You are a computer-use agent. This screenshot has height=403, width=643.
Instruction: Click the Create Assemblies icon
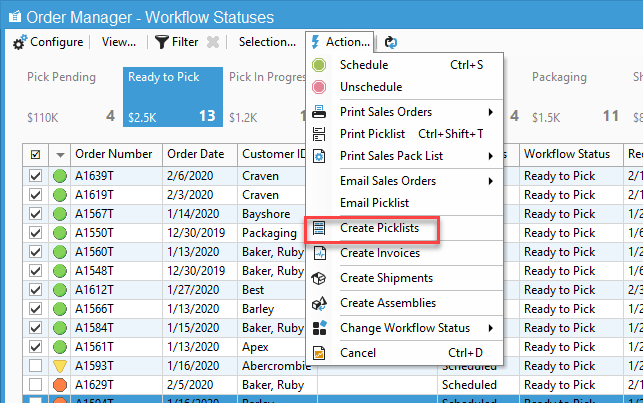319,303
